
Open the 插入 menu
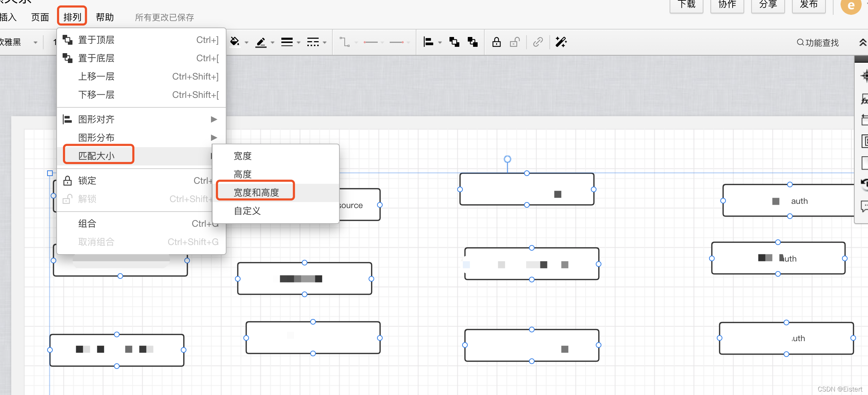click(8, 17)
